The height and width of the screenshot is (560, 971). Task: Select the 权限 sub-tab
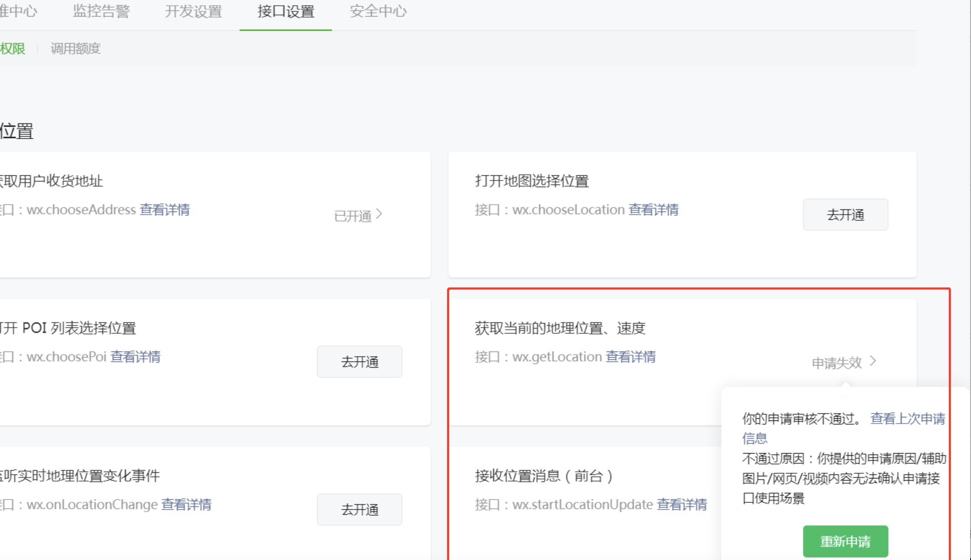click(13, 48)
